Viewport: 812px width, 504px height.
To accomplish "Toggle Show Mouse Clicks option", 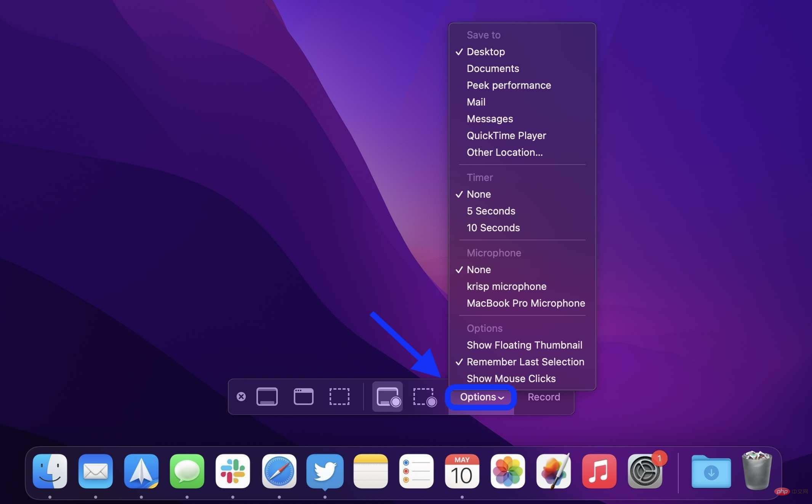I will (x=511, y=378).
